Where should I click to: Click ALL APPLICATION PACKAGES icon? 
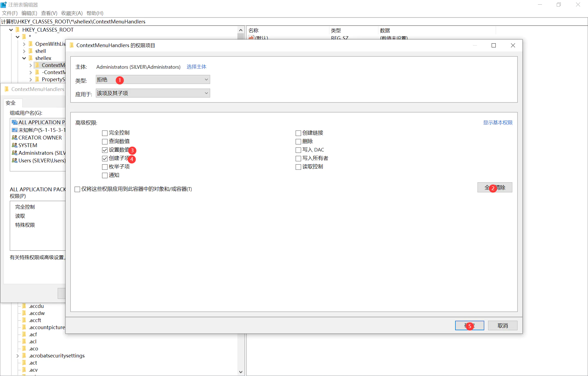click(x=14, y=122)
